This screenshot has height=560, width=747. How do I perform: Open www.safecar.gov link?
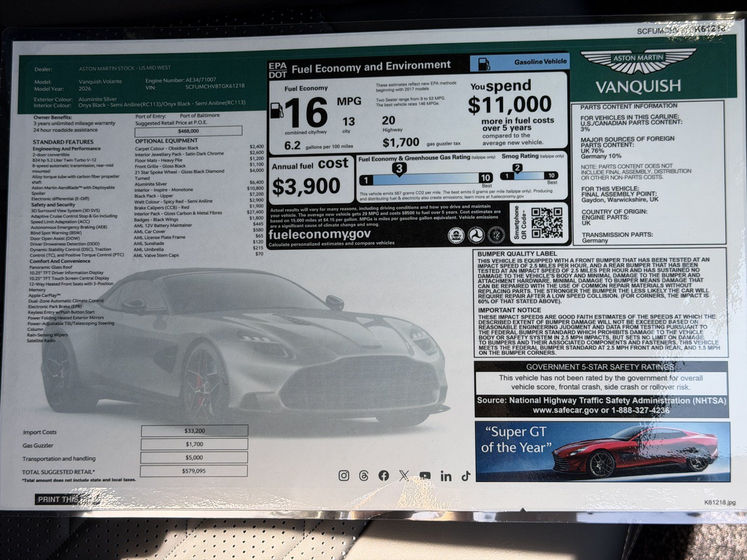coord(565,410)
